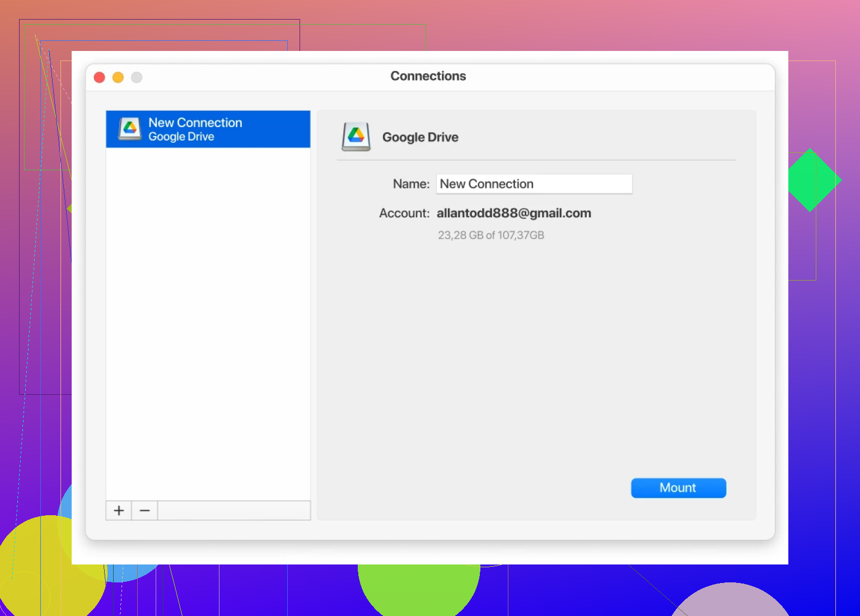Focus the Name text field

coord(534,184)
